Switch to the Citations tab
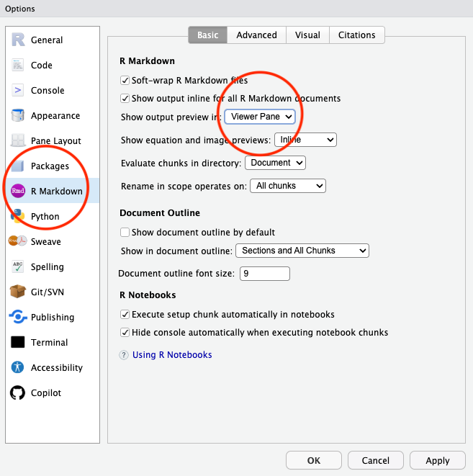Image resolution: width=473 pixels, height=476 pixels. [357, 35]
